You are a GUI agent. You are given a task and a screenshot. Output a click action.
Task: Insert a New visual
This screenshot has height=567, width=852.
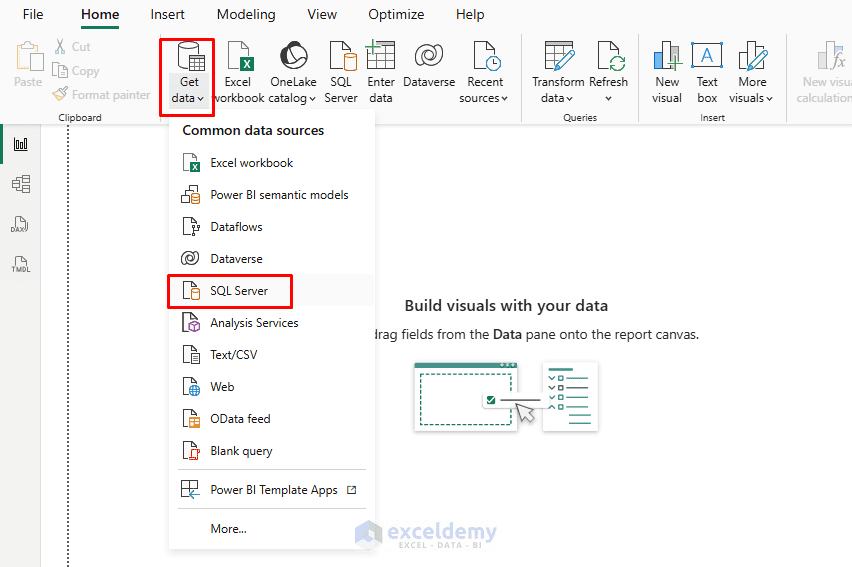point(667,73)
